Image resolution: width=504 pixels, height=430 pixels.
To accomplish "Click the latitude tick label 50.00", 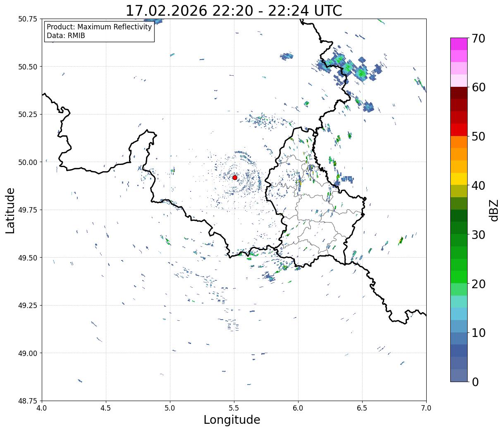I will (x=28, y=162).
